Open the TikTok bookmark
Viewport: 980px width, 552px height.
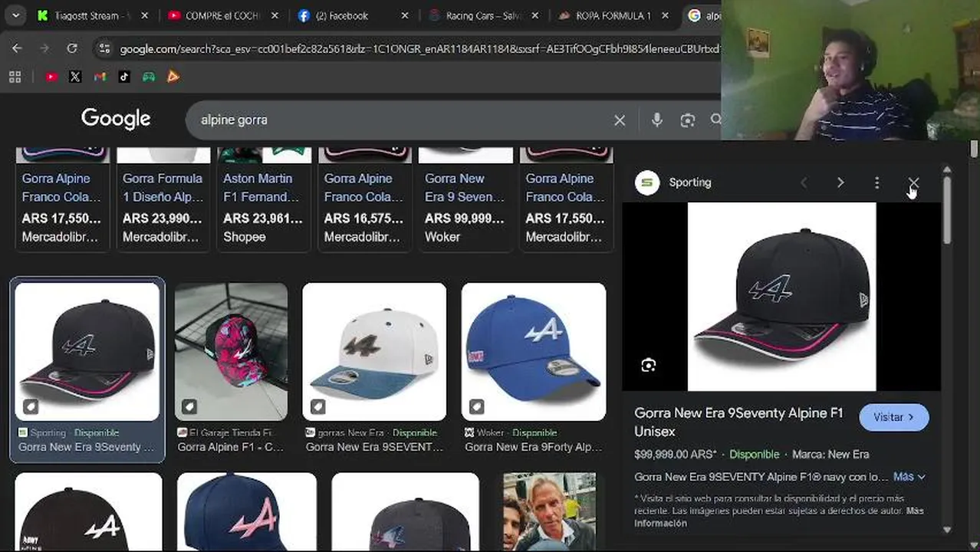click(x=124, y=77)
